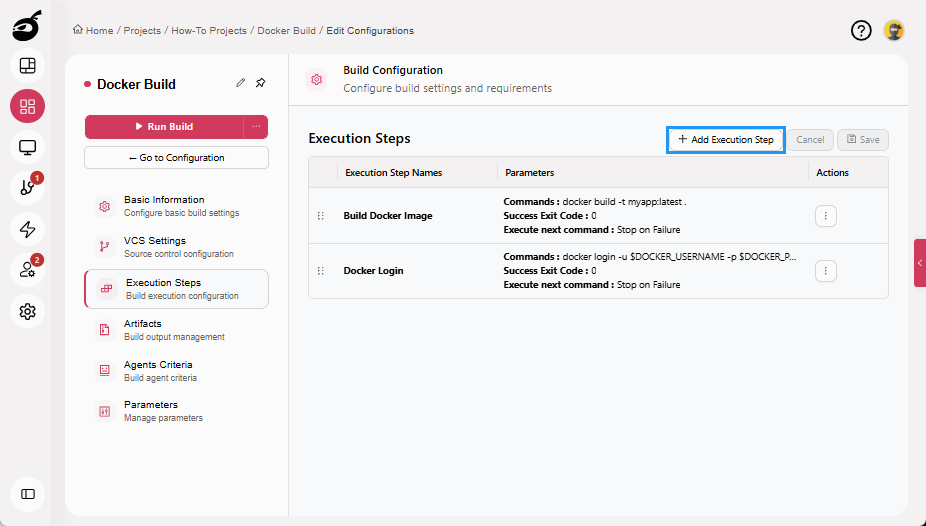This screenshot has height=526, width=926.
Task: Click the drag handle of Docker Login row
Action: click(x=321, y=270)
